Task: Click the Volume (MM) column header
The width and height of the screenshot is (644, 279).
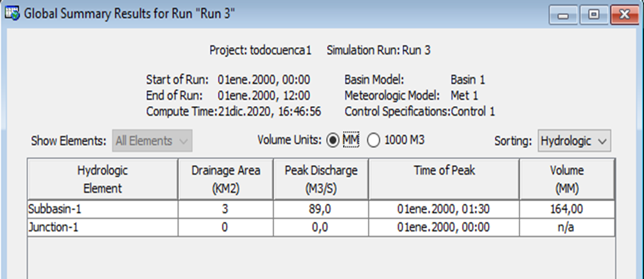Action: (566, 179)
